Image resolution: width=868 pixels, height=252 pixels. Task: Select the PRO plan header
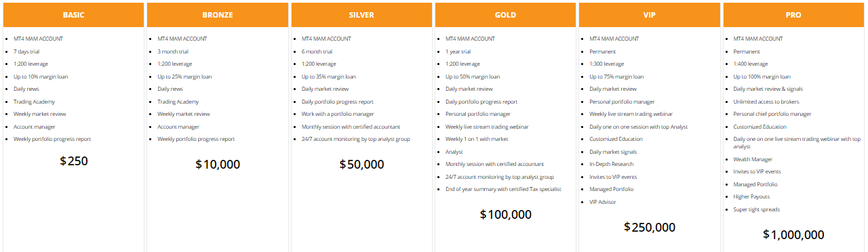tap(793, 15)
